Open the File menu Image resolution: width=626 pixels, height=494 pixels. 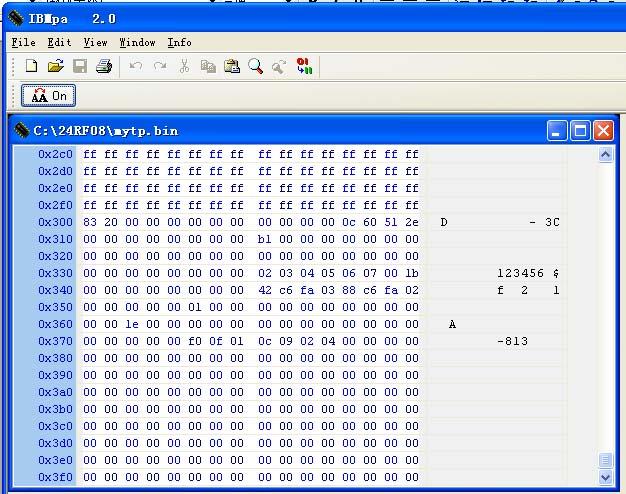tap(24, 42)
